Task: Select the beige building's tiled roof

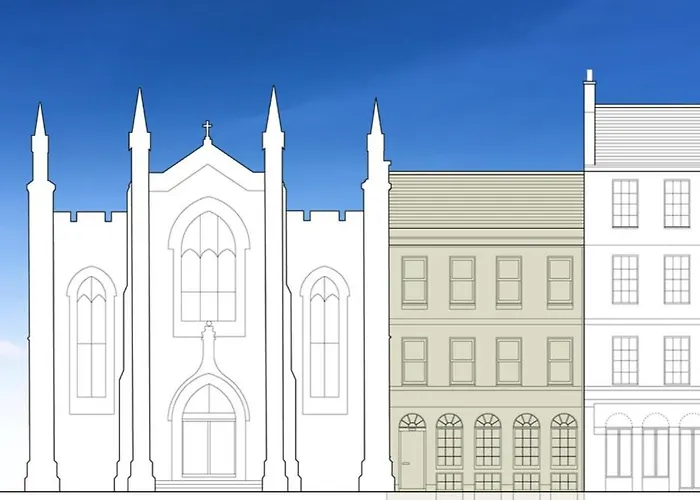Action: pyautogui.click(x=486, y=201)
